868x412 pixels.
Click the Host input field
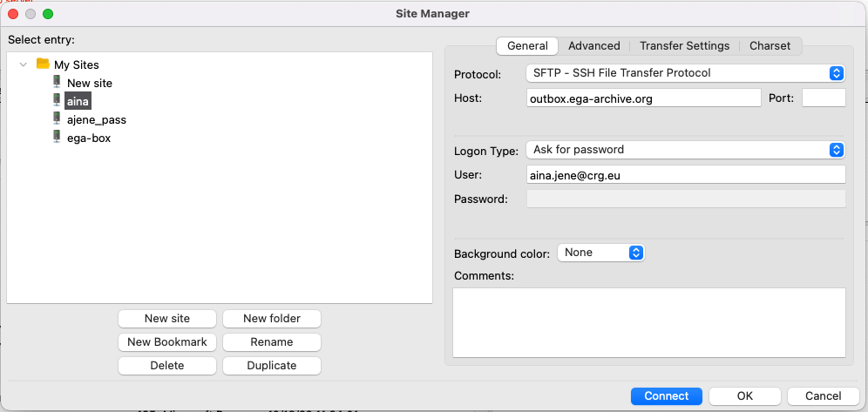643,98
